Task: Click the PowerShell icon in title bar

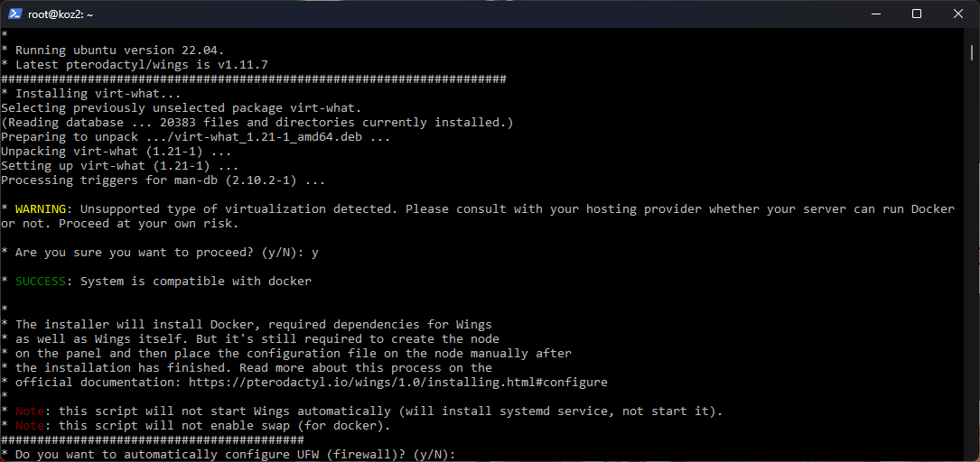Action: click(15, 14)
